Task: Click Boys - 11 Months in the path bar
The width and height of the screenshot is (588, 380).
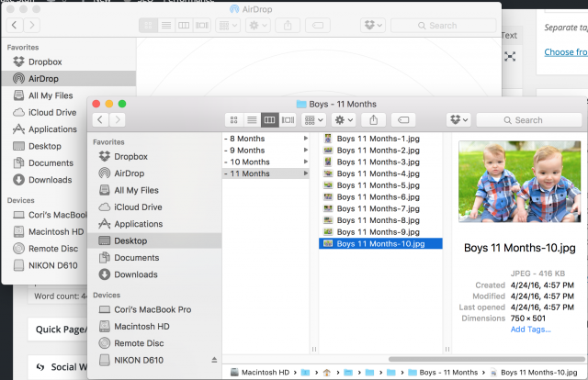Action: (x=443, y=373)
